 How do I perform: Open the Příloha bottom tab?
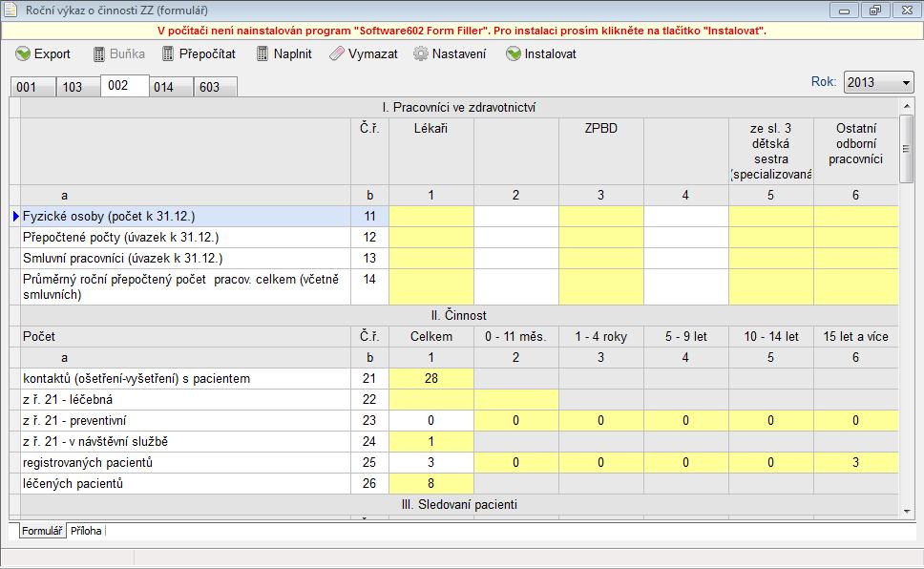pos(86,531)
